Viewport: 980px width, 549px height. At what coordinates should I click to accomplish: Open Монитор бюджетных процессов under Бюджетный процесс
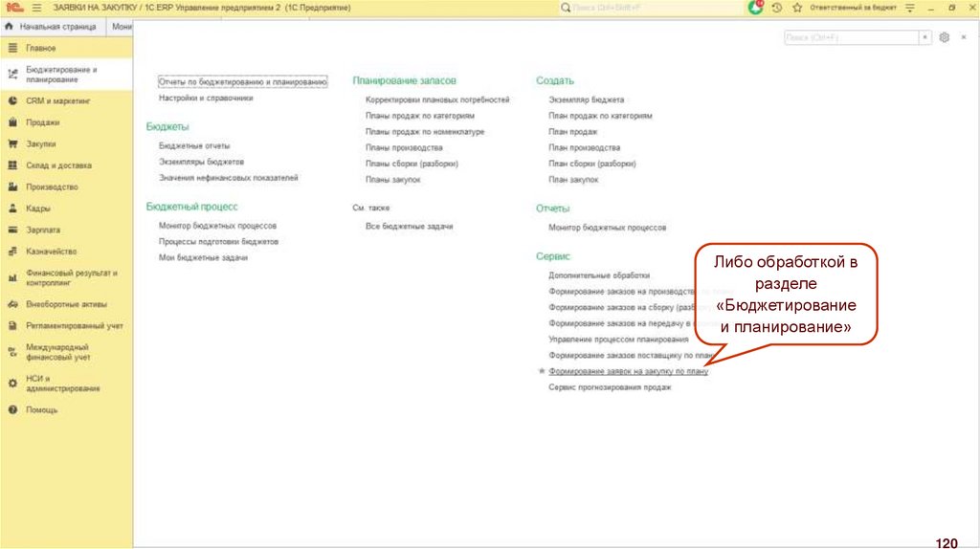(217, 226)
